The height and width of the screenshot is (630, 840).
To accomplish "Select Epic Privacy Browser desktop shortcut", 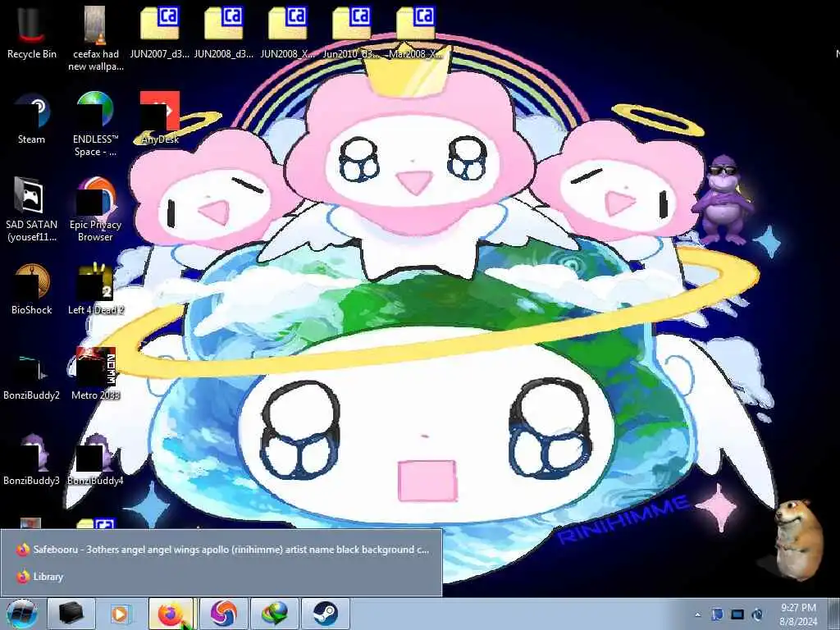I will pos(95,209).
